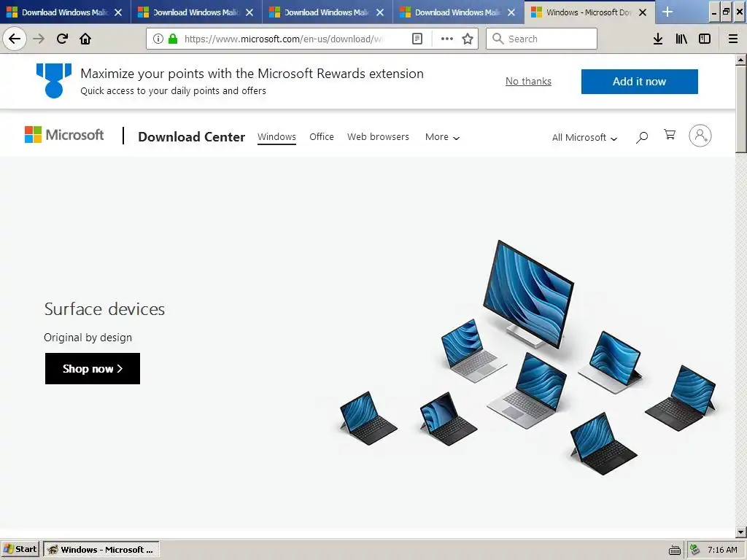Click the Add it now button
The image size is (747, 560).
pyautogui.click(x=639, y=82)
